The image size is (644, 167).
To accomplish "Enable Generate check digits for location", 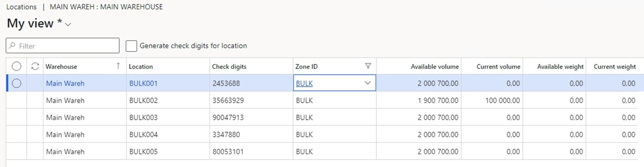I will [131, 46].
